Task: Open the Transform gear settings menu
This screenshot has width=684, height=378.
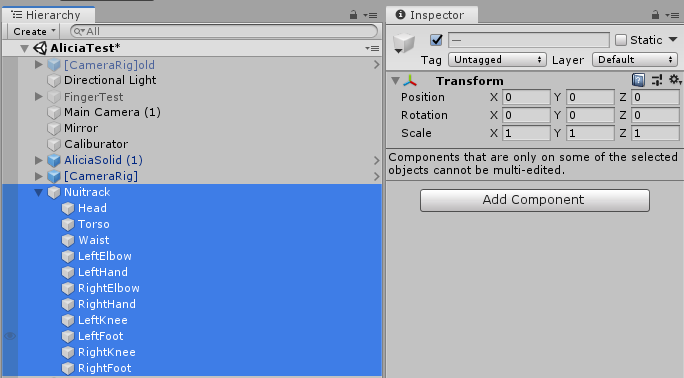Action: pos(675,80)
